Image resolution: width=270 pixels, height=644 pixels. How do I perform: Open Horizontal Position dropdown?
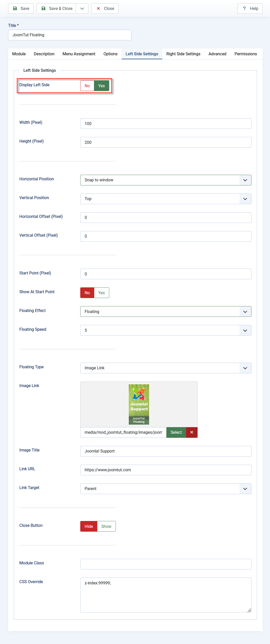pyautogui.click(x=166, y=180)
